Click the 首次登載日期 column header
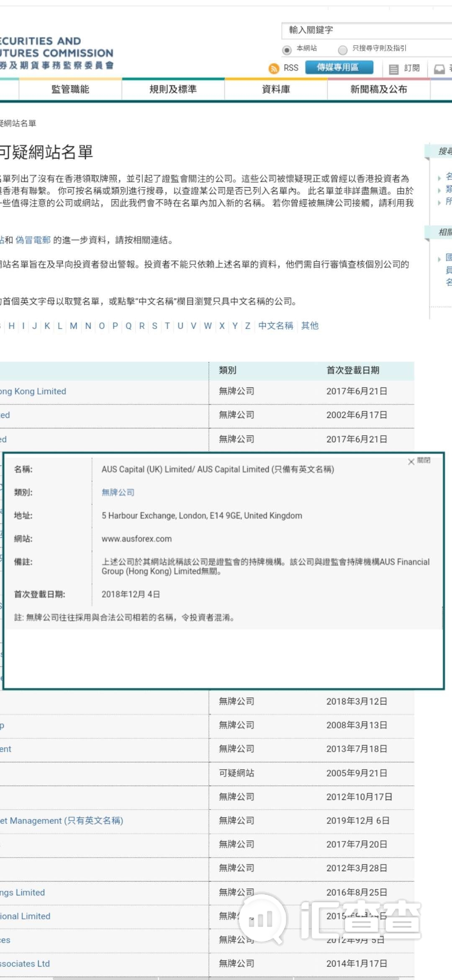Image resolution: width=452 pixels, height=980 pixels. pos(353,370)
